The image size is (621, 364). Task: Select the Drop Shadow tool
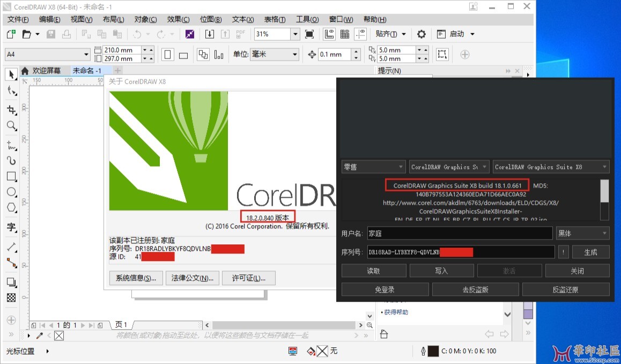pos(11,282)
